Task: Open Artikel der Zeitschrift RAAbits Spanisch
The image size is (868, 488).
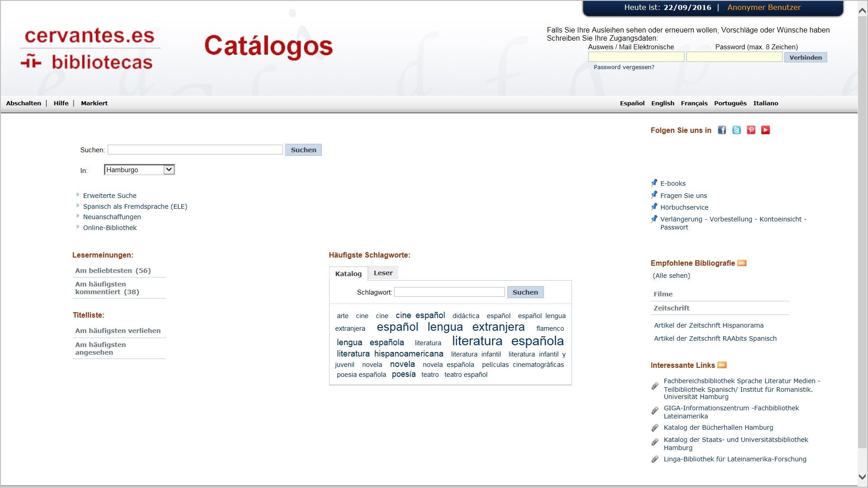Action: point(715,338)
